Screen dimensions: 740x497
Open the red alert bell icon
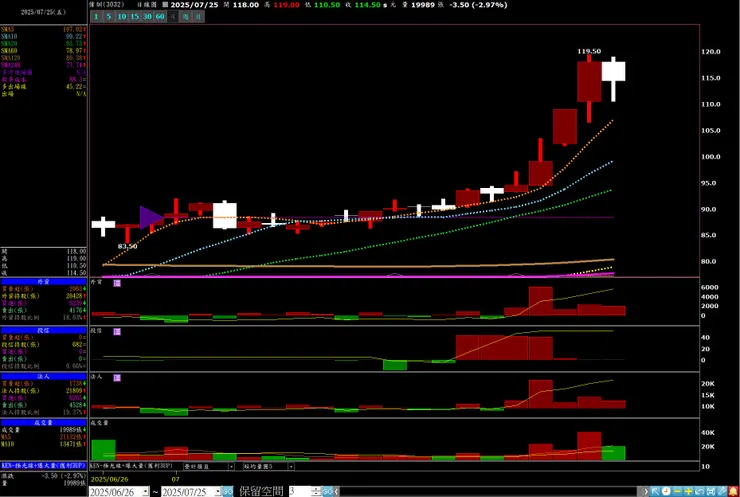point(733,492)
